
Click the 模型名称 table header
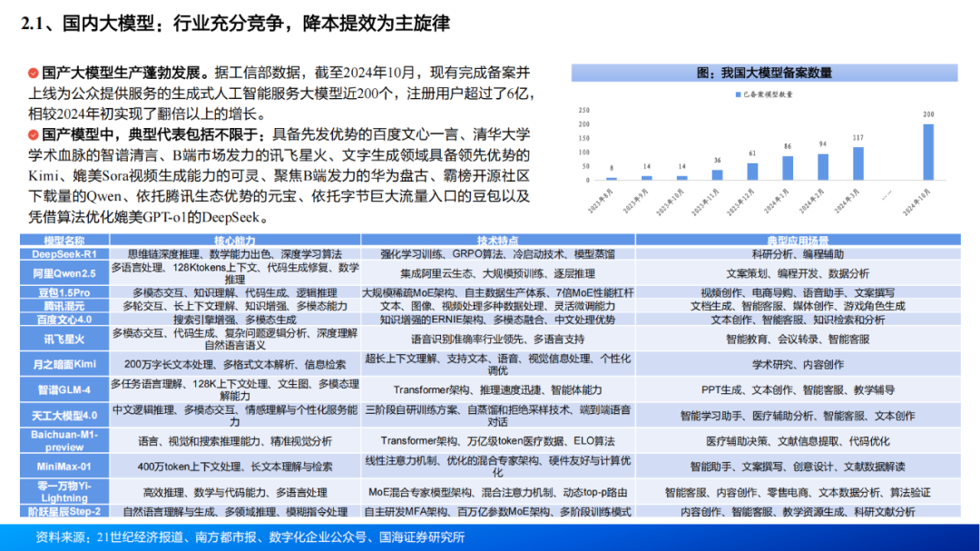64,241
